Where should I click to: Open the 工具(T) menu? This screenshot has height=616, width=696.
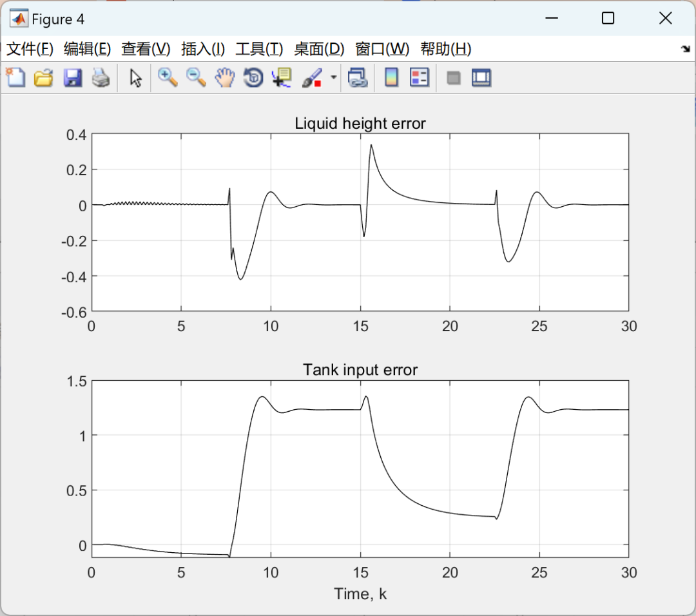[259, 49]
